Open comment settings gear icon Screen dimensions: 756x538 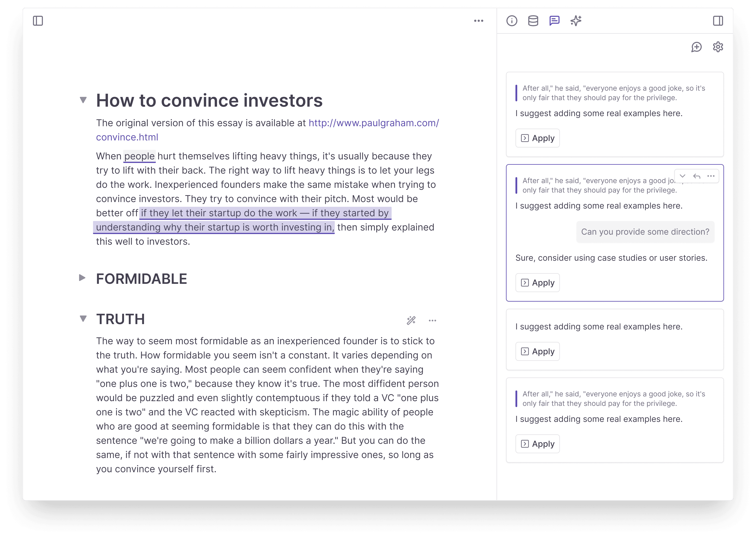[x=717, y=47]
